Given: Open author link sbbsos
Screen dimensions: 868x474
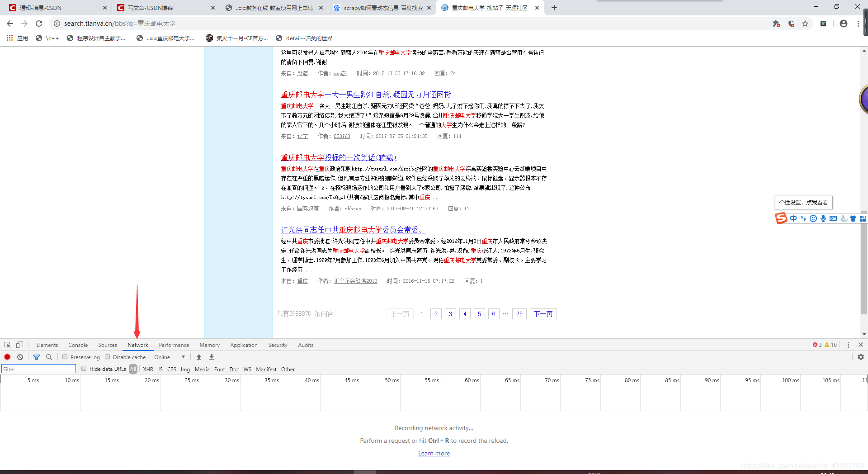Looking at the screenshot, I should point(353,209).
